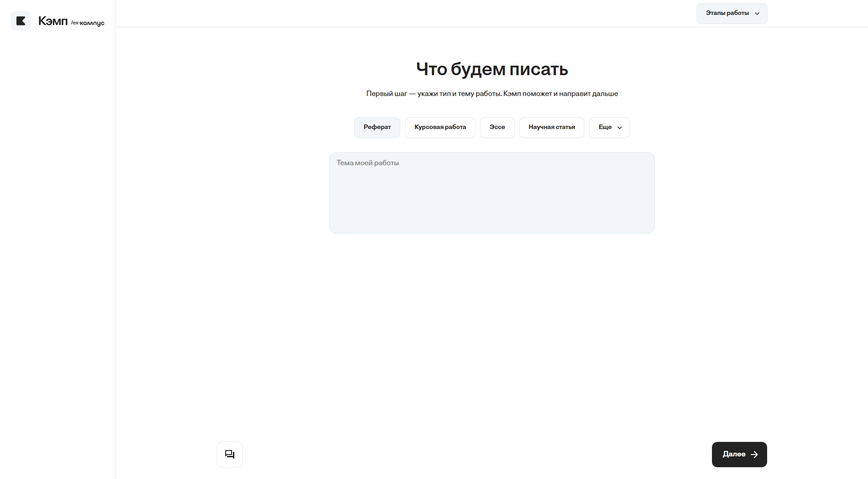Viewport: 868px width, 479px height.
Task: Click the placeholder text Тема моей работы
Action: tap(368, 163)
